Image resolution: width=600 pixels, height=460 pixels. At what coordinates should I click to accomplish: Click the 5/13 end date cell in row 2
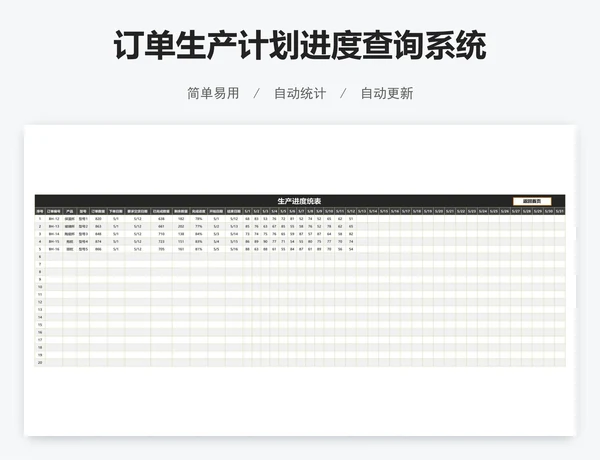coord(234,227)
